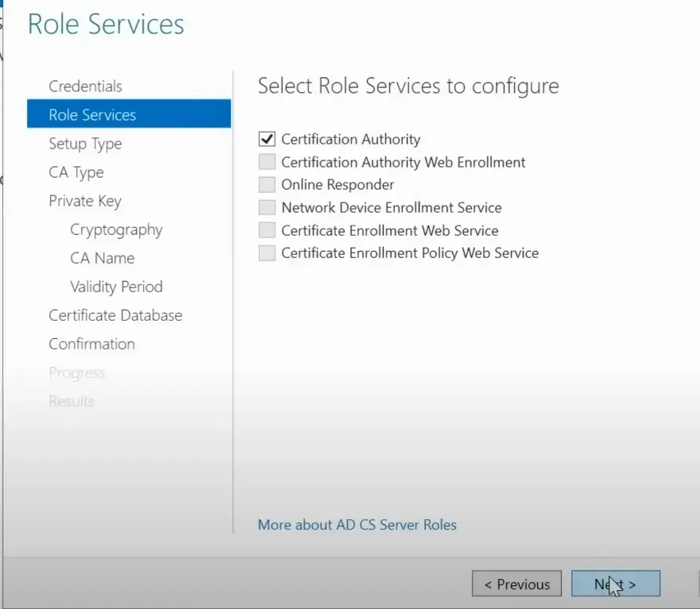Open the Confirmation page
This screenshot has height=609, width=700.
click(x=91, y=344)
